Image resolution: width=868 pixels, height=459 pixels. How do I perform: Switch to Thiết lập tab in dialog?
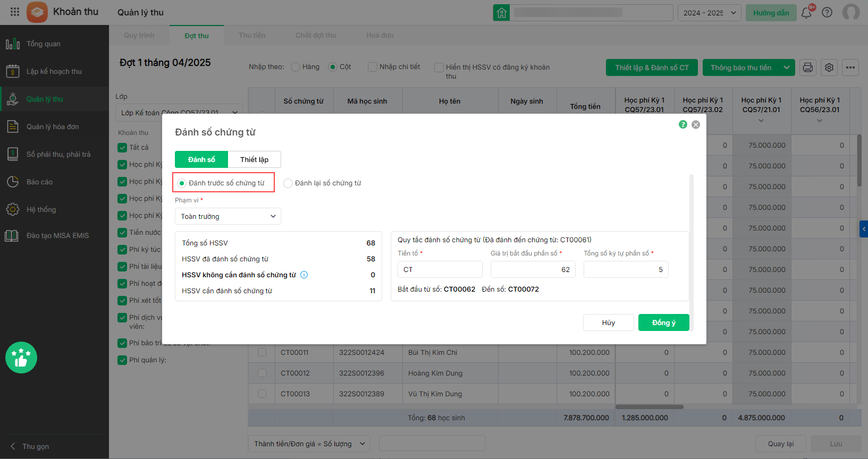pyautogui.click(x=254, y=159)
